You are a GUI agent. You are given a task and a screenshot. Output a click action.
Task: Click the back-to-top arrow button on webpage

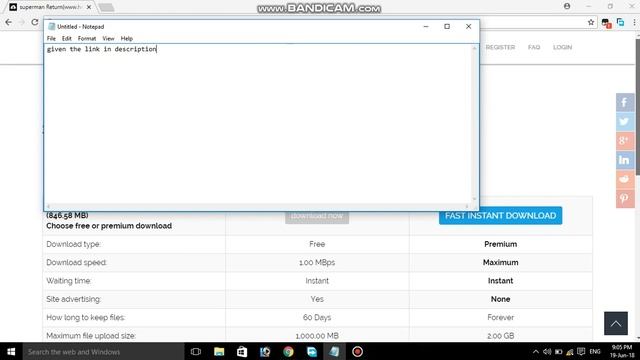[x=616, y=323]
